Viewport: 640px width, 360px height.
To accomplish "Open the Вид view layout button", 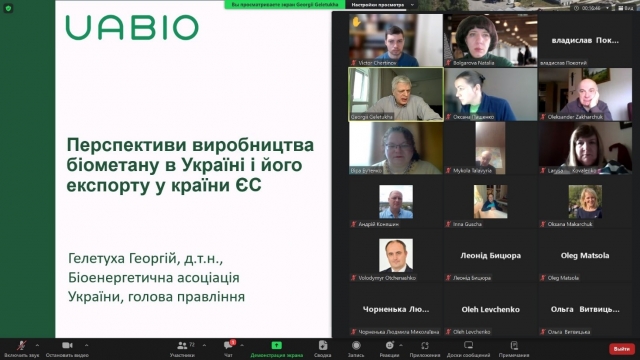I will [x=625, y=8].
